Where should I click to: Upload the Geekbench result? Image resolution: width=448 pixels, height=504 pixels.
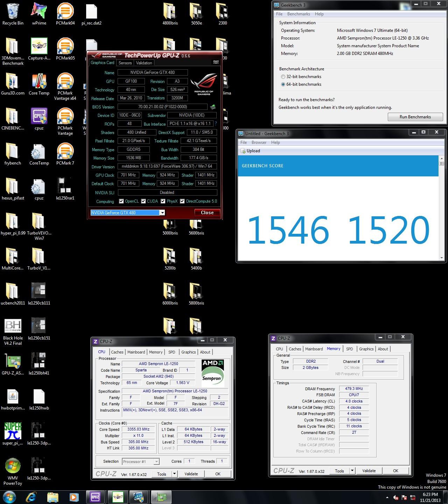click(251, 151)
